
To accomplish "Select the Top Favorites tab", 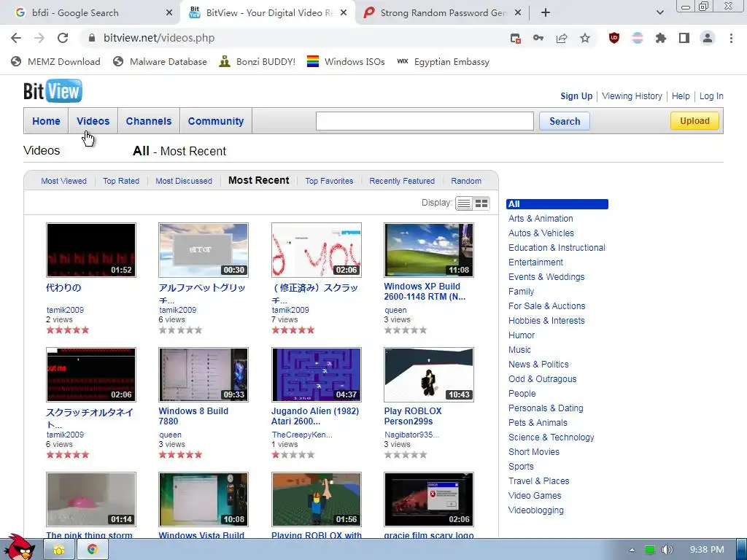I will tap(329, 181).
